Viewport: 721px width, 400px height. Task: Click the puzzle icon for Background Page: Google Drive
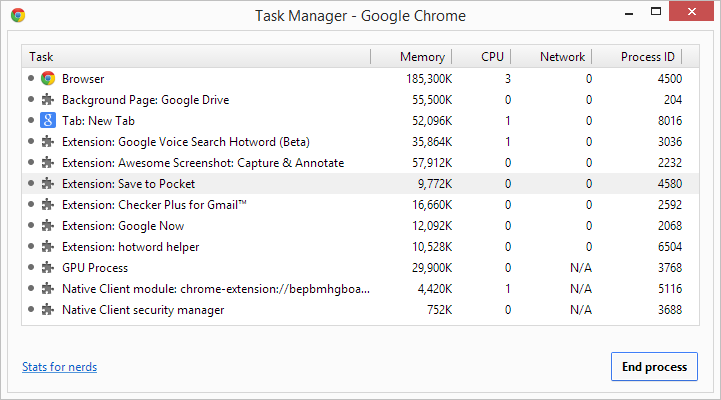pyautogui.click(x=48, y=100)
